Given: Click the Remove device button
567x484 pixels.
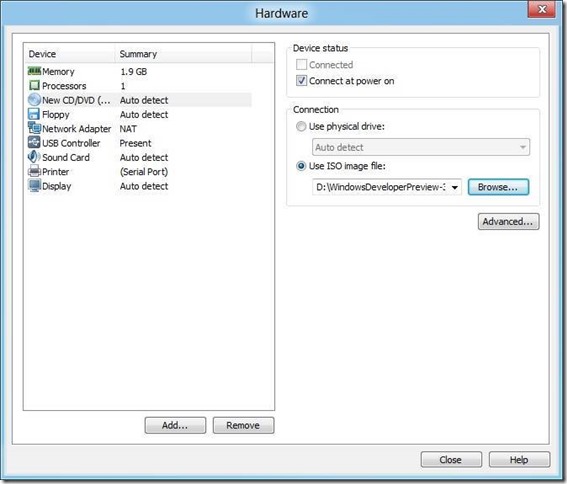Looking at the screenshot, I should tap(243, 425).
